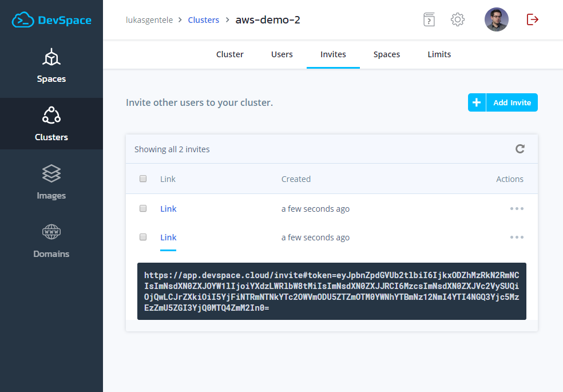The width and height of the screenshot is (563, 392).
Task: Check the second invite row checkbox
Action: tap(143, 237)
